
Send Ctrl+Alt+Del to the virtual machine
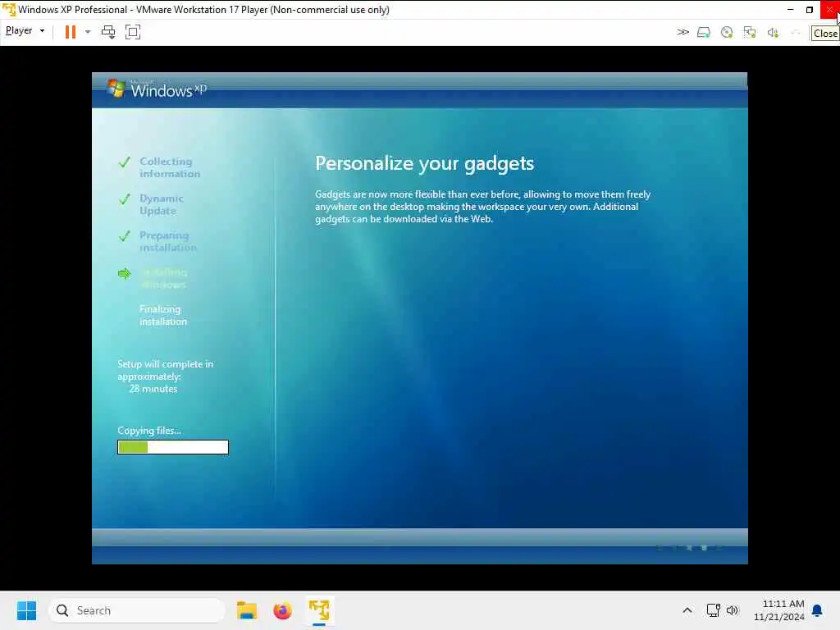tap(108, 32)
